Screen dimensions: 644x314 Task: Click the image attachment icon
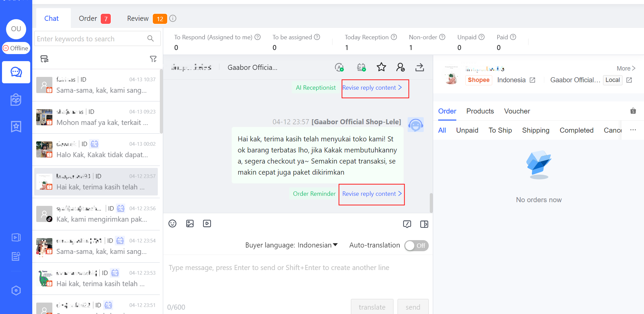click(x=190, y=223)
